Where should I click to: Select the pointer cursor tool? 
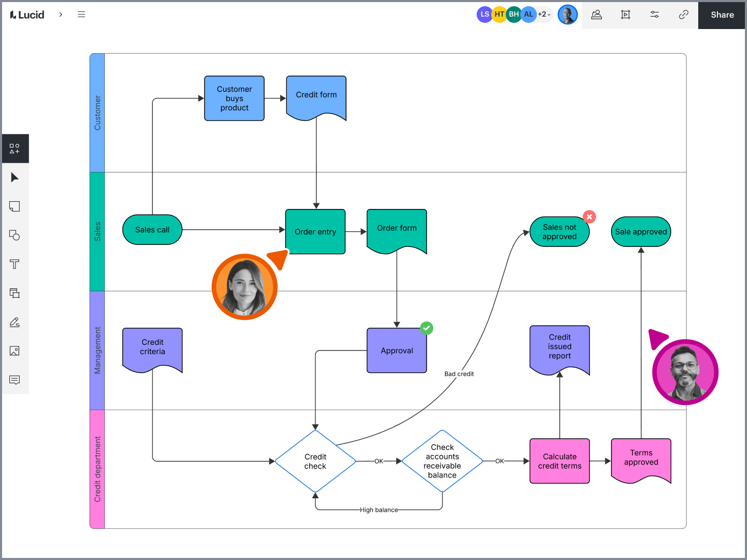click(15, 178)
